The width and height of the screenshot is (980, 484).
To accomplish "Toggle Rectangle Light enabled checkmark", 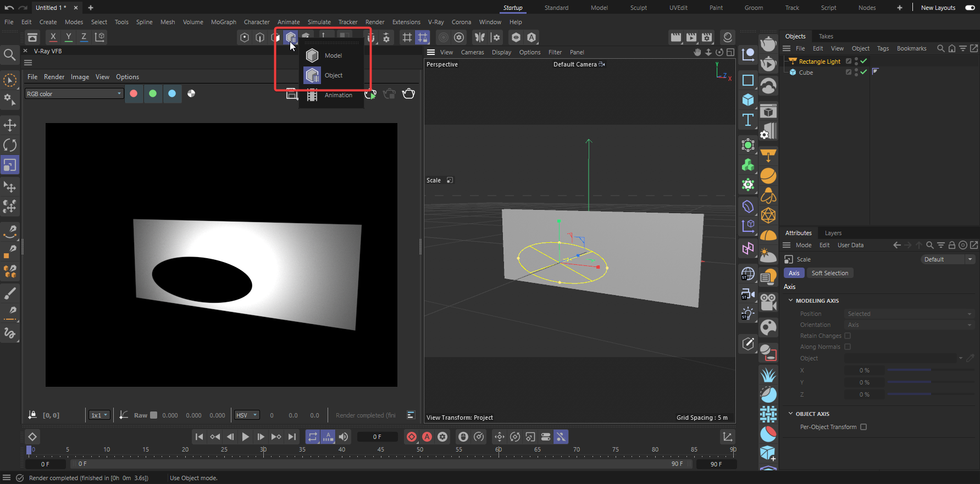I will [x=863, y=61].
